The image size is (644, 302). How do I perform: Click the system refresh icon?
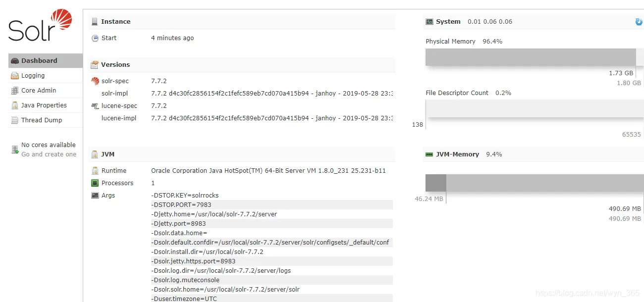tap(639, 22)
